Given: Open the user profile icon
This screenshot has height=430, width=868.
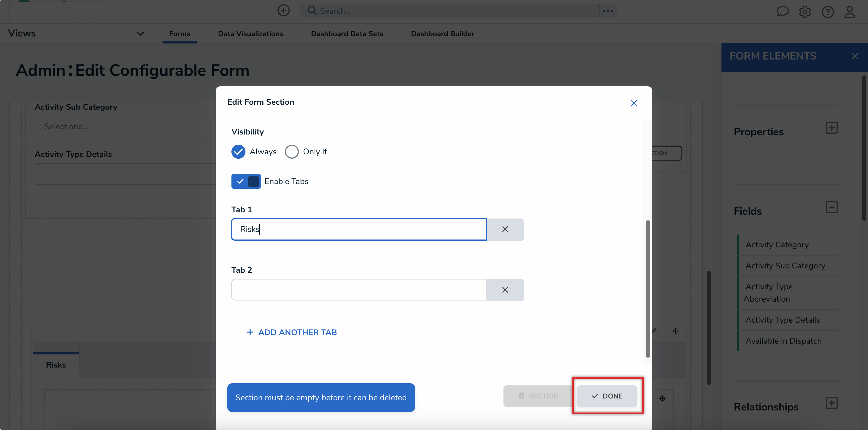Looking at the screenshot, I should coord(850,12).
